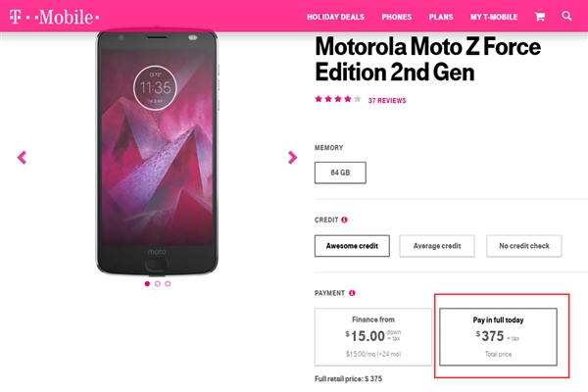
Task: Open the Credit info icon
Action: (x=345, y=220)
